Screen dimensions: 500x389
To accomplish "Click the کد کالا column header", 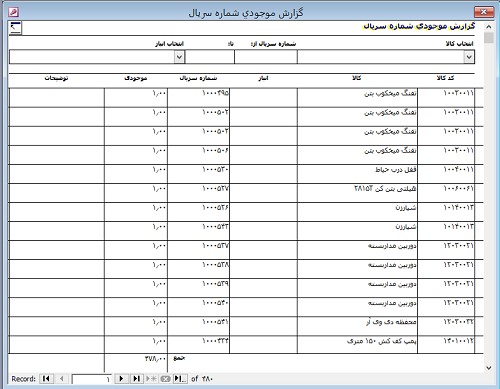I will coord(445,78).
